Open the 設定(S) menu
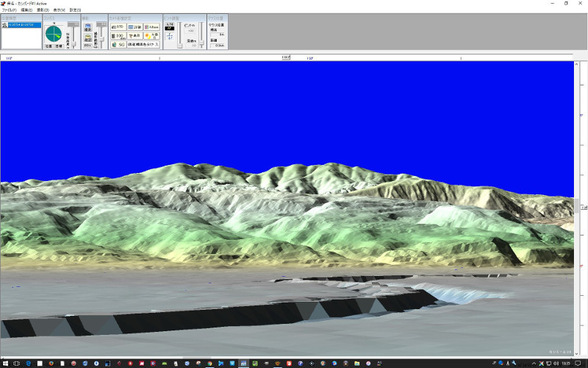The height and width of the screenshot is (368, 588). pyautogui.click(x=75, y=10)
